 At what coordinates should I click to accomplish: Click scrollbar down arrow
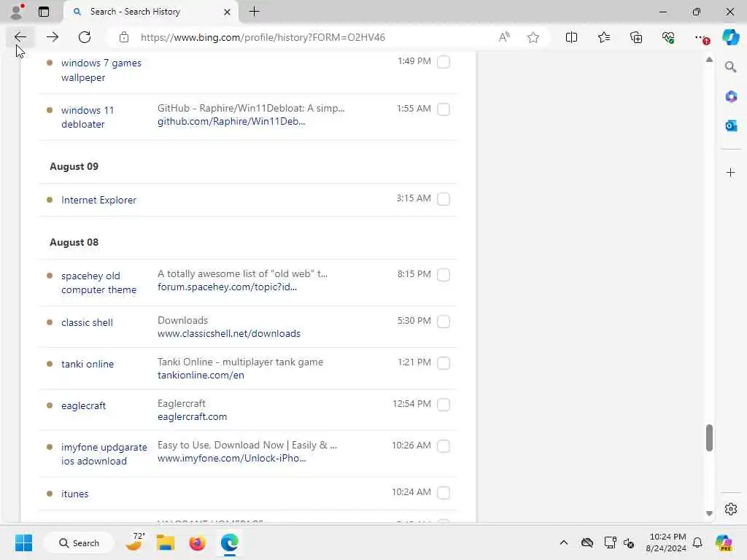[x=709, y=513]
